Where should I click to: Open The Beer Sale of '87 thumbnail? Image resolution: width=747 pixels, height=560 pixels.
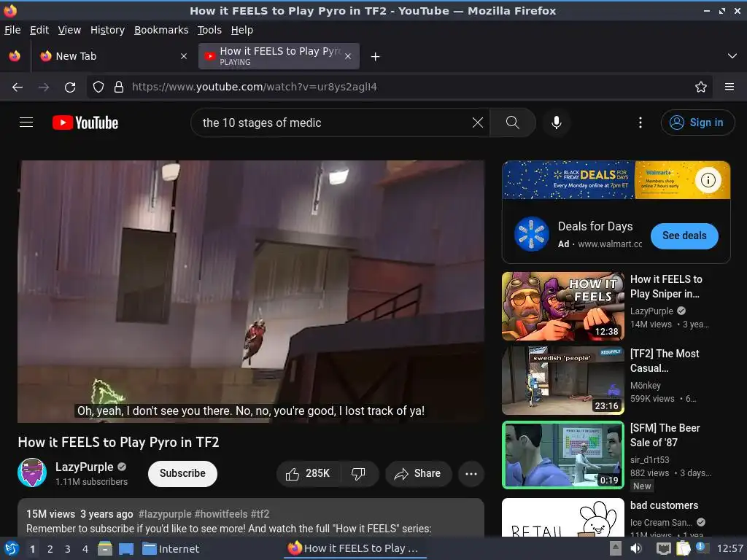point(562,455)
